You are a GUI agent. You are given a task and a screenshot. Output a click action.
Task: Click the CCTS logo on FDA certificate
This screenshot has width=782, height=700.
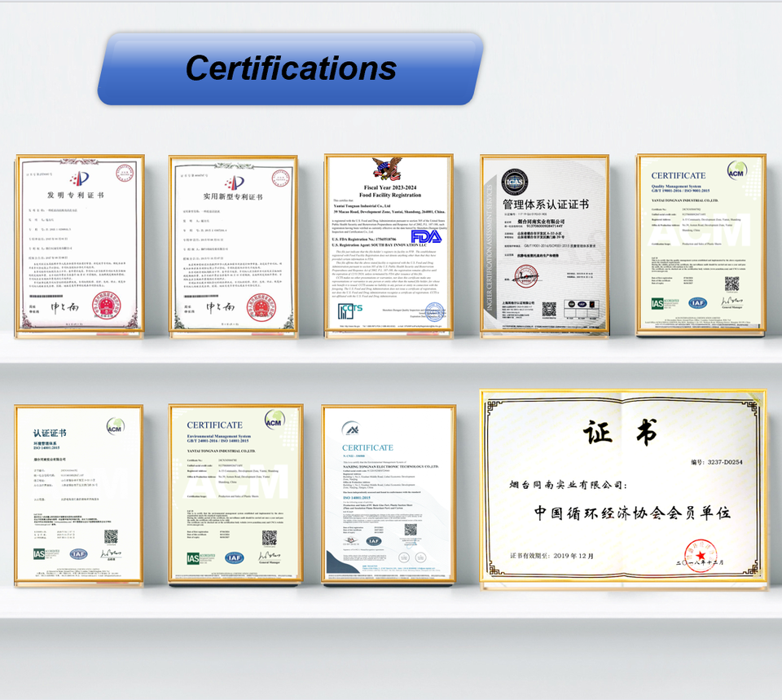coord(350,310)
